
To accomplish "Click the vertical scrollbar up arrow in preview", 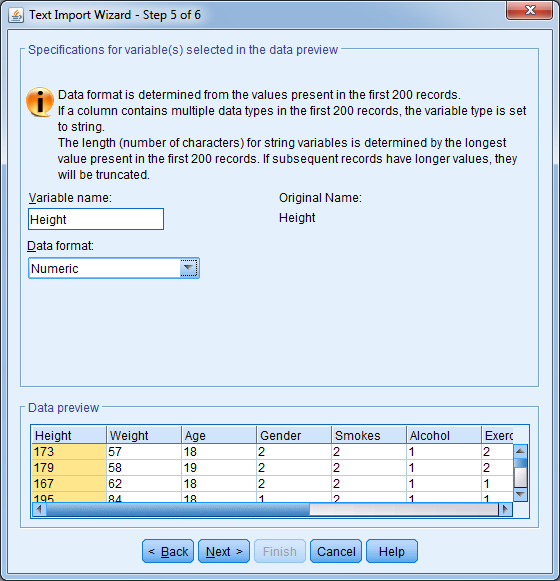I will click(520, 451).
